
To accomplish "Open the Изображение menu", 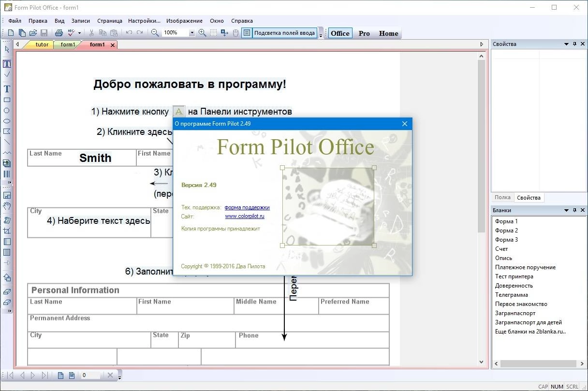I will coord(184,21).
